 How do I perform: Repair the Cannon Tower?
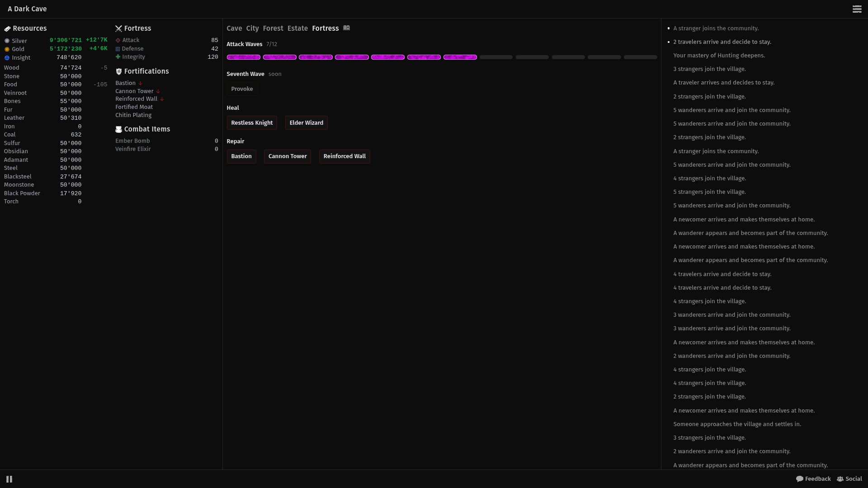(x=288, y=156)
